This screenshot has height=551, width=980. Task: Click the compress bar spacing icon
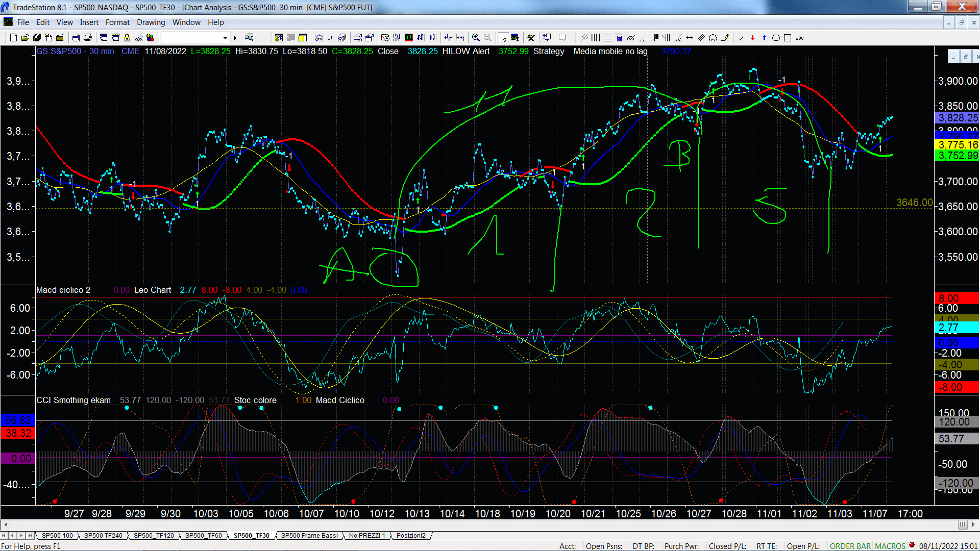[x=448, y=38]
